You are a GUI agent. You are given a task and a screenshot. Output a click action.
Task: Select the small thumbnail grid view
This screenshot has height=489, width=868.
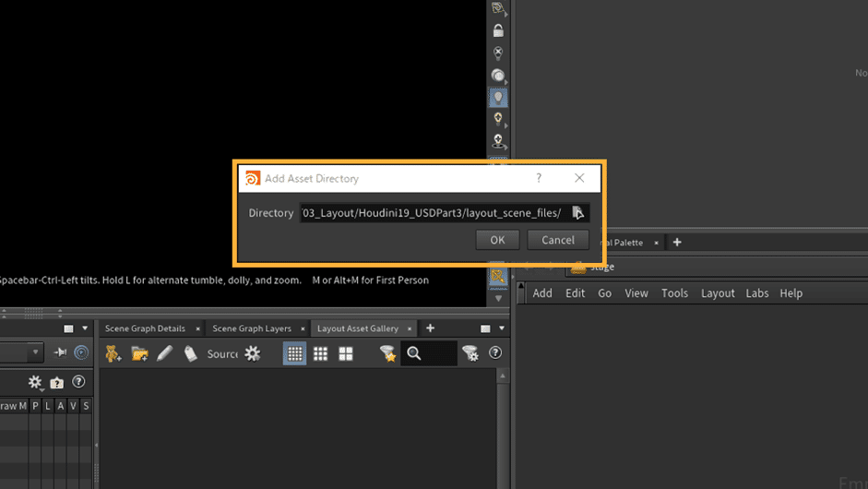(294, 353)
